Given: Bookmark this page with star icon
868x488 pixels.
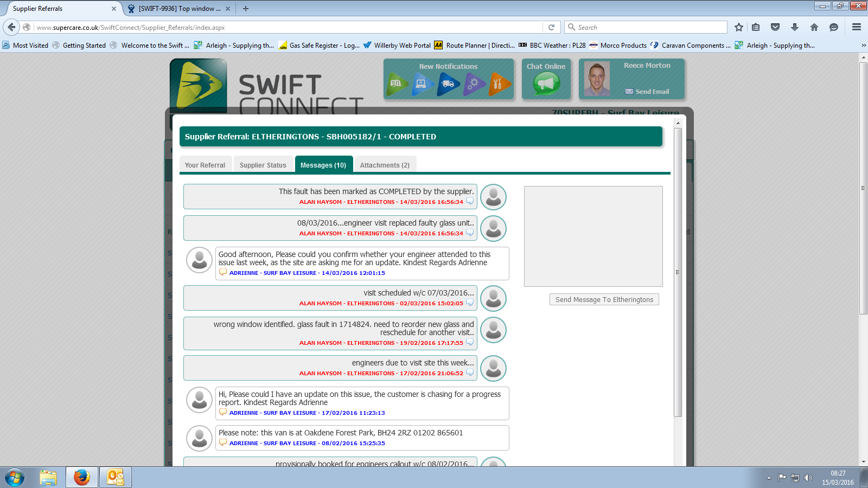Looking at the screenshot, I should (x=738, y=27).
